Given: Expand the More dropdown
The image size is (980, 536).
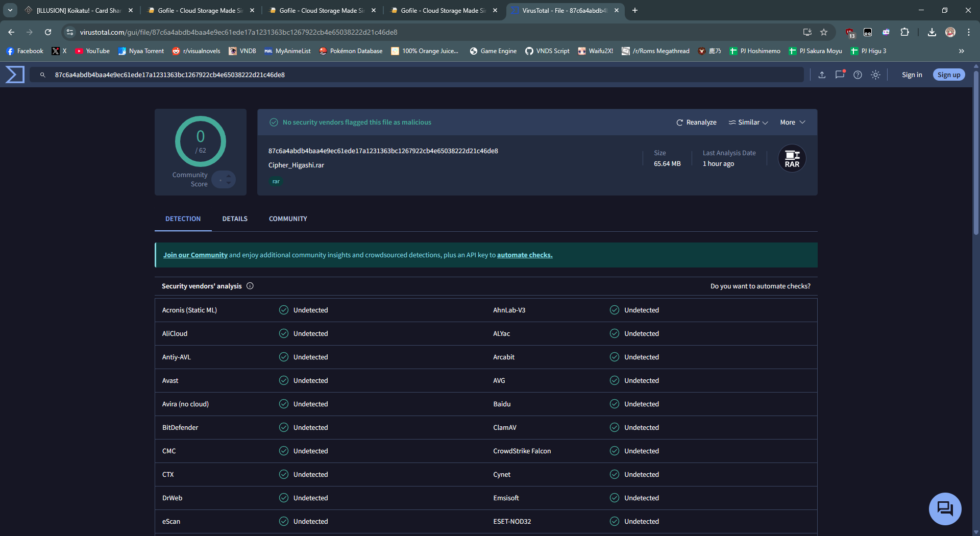Looking at the screenshot, I should (792, 122).
